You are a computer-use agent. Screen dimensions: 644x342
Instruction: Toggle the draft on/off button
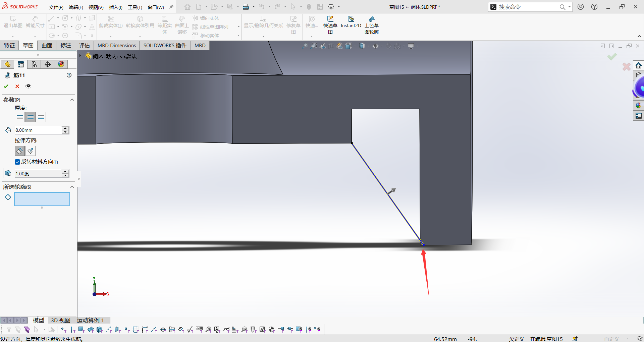[x=8, y=173]
